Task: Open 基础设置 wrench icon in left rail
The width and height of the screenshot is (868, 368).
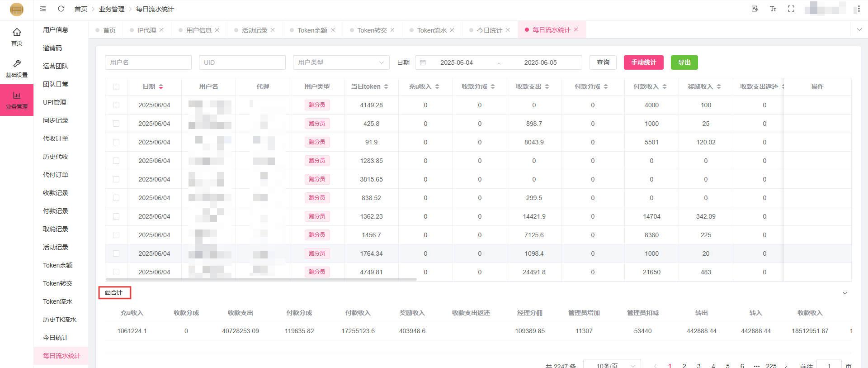Action: [17, 68]
